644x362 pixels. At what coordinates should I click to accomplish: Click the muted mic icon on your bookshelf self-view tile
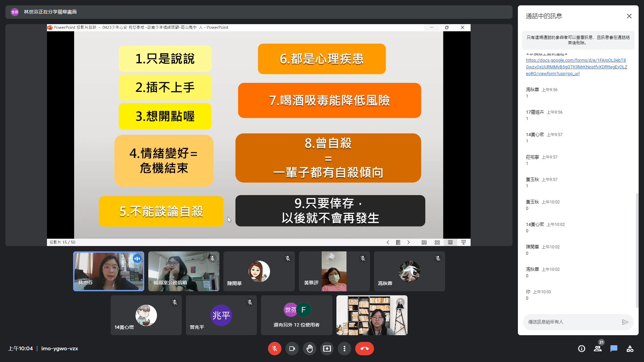click(400, 302)
